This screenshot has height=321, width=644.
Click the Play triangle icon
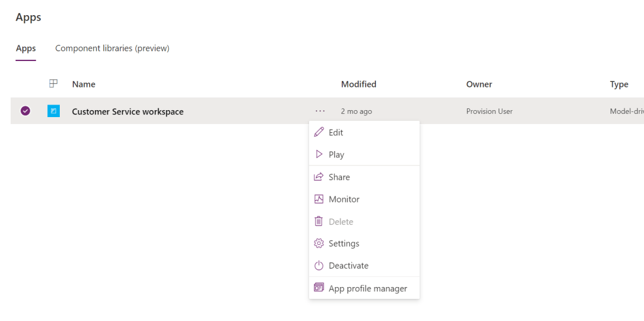(319, 154)
